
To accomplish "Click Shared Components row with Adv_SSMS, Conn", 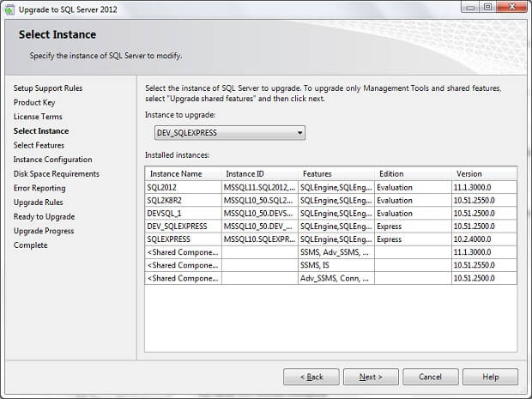I will pyautogui.click(x=331, y=278).
